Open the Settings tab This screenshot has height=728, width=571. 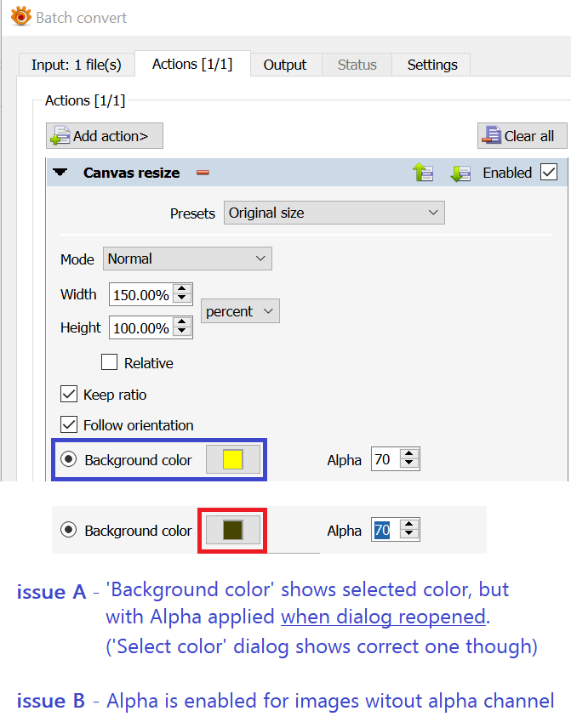coord(432,65)
